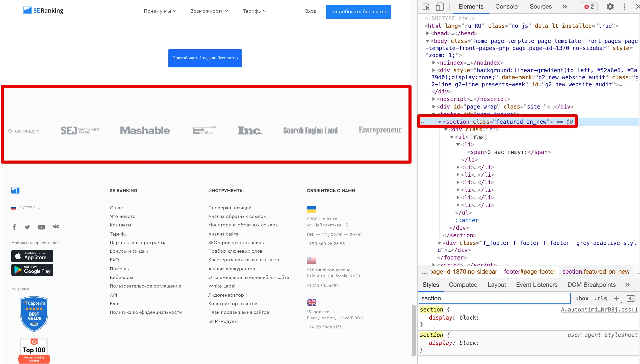The height and width of the screenshot is (364, 640).
Task: Switch to the Sources tab
Action: click(541, 7)
